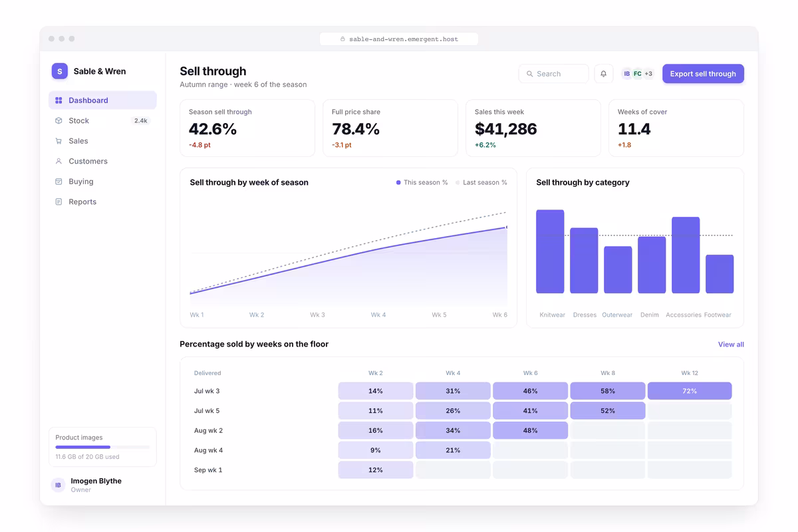Click the address bar lock icon
798x532 pixels.
[342, 39]
